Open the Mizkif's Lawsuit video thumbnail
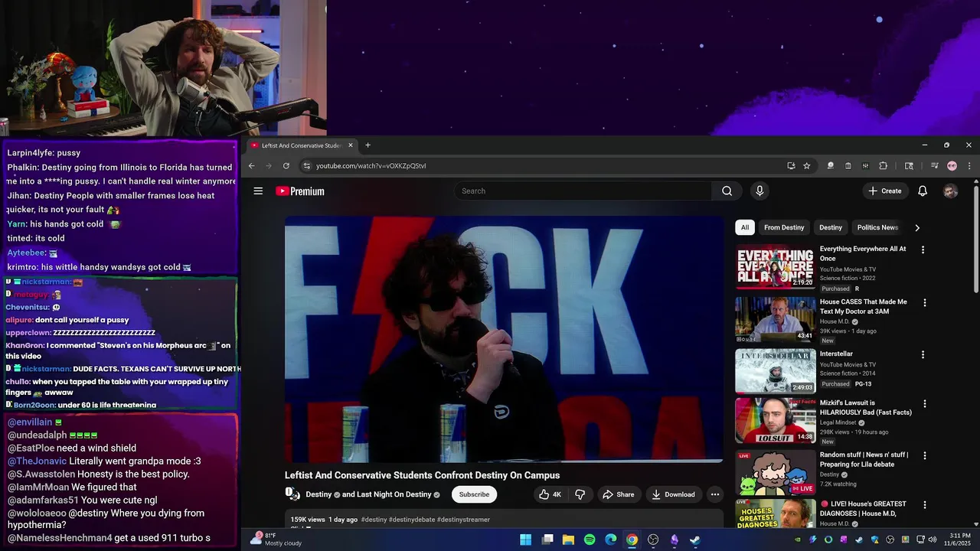The height and width of the screenshot is (551, 980). (776, 420)
